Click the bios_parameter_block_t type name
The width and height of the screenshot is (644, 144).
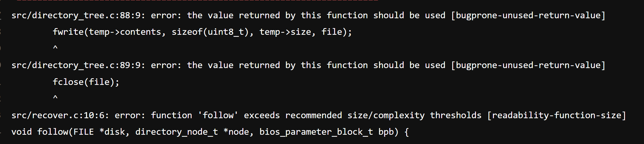point(316,132)
